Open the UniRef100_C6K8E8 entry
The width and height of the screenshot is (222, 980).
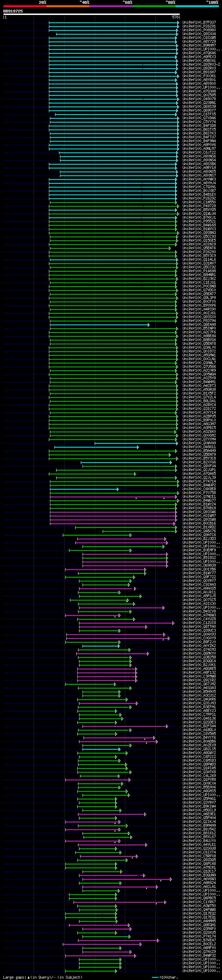tap(199, 489)
